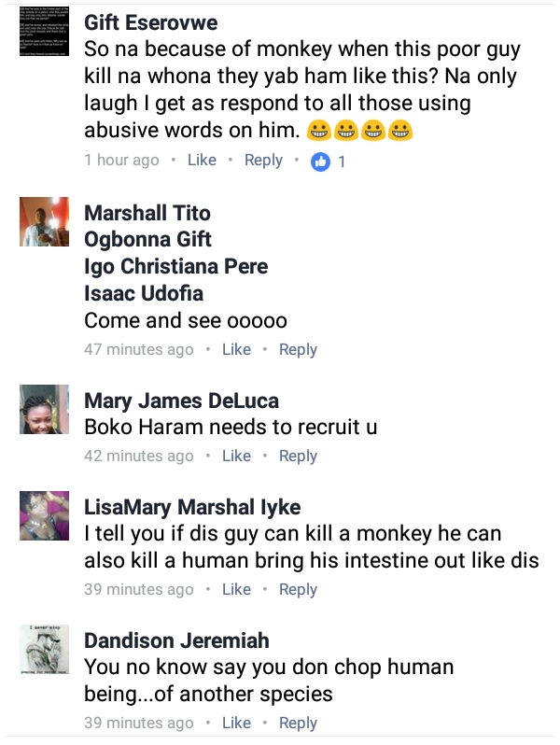Open the '1 hour ago' timestamp
This screenshot has width=560, height=745.
click(x=121, y=161)
